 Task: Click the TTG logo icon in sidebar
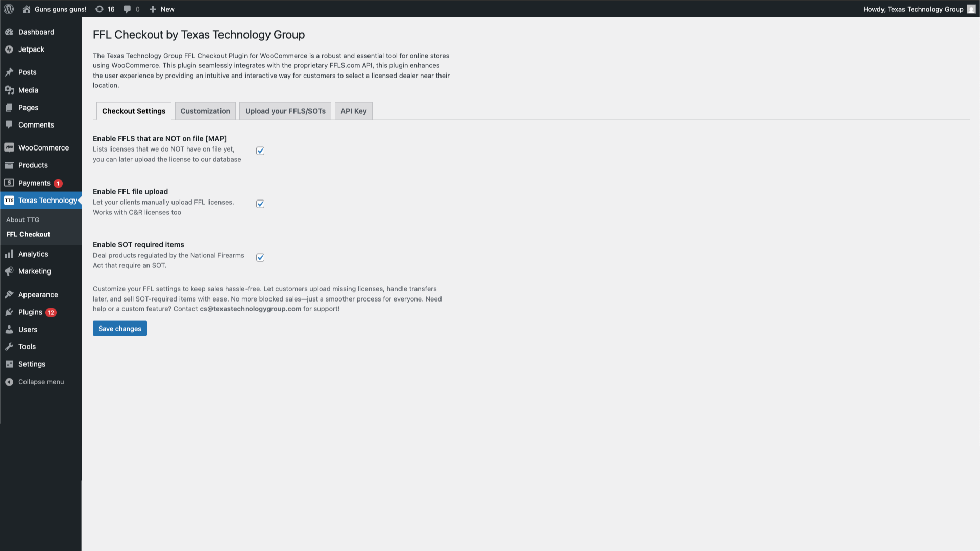click(9, 201)
